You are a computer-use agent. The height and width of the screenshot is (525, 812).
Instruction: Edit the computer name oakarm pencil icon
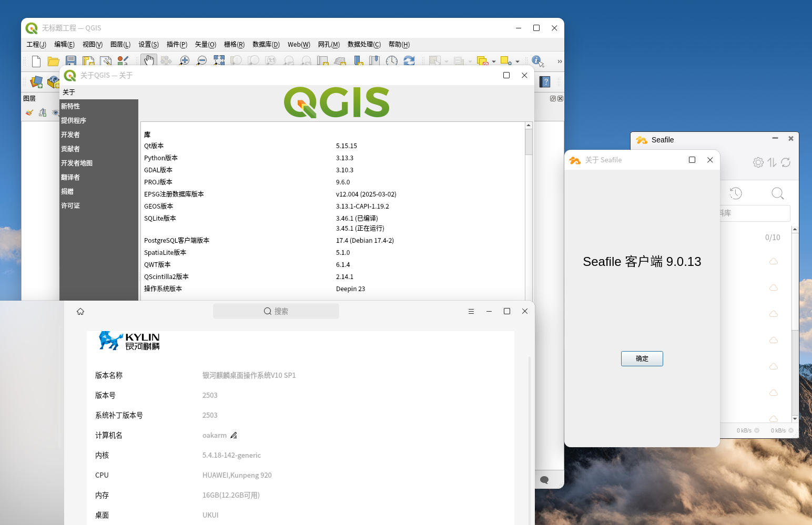click(234, 435)
